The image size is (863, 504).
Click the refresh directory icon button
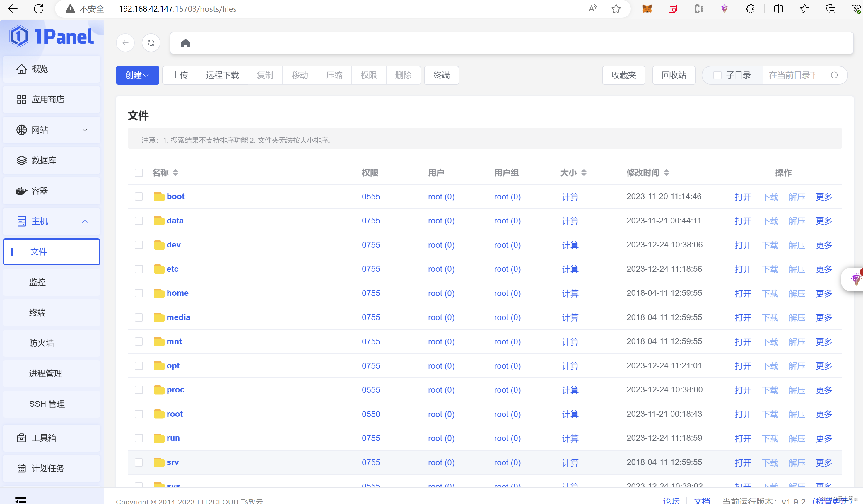coord(151,43)
